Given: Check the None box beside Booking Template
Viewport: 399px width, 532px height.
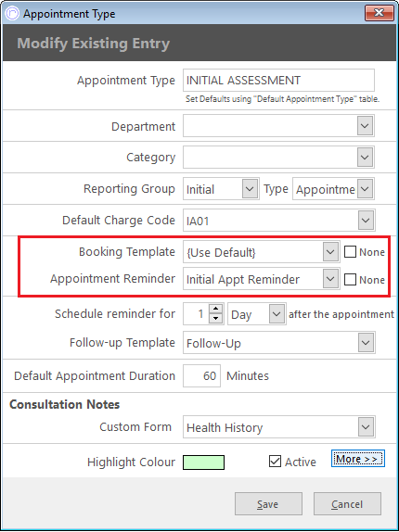Looking at the screenshot, I should pyautogui.click(x=350, y=252).
